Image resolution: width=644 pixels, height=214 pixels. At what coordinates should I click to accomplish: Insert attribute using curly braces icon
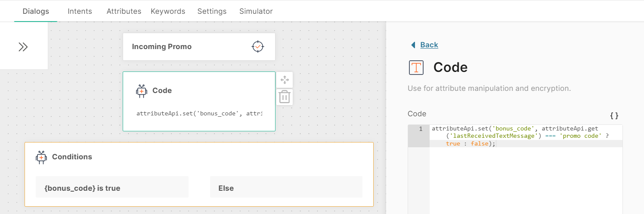pos(614,115)
